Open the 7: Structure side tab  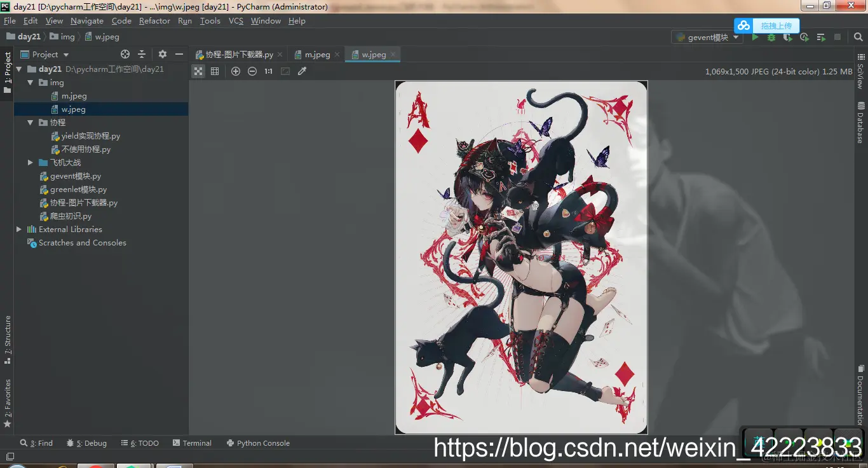click(8, 340)
